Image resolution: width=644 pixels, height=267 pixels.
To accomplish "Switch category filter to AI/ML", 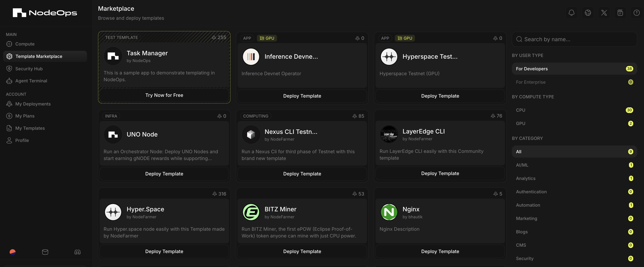I will [574, 165].
